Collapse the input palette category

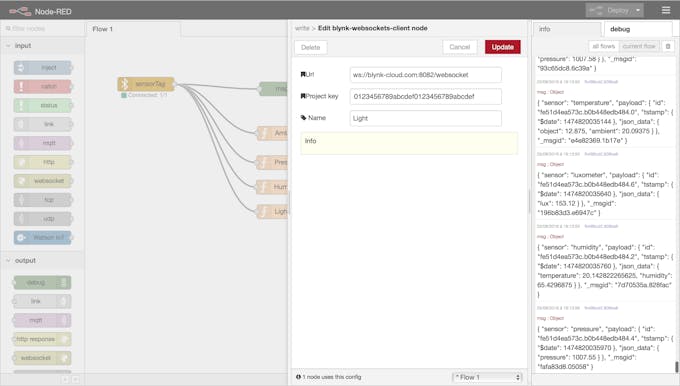coord(42,46)
